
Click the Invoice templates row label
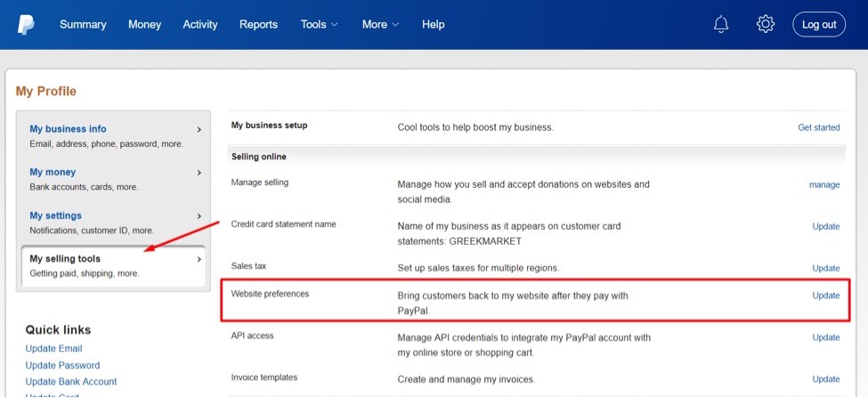pyautogui.click(x=264, y=378)
